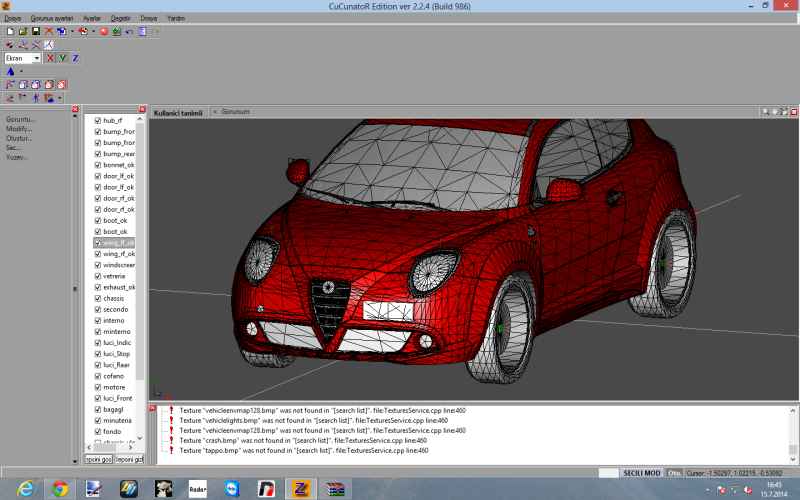Select luci_Stop in the object list
800x500 pixels.
pos(117,353)
